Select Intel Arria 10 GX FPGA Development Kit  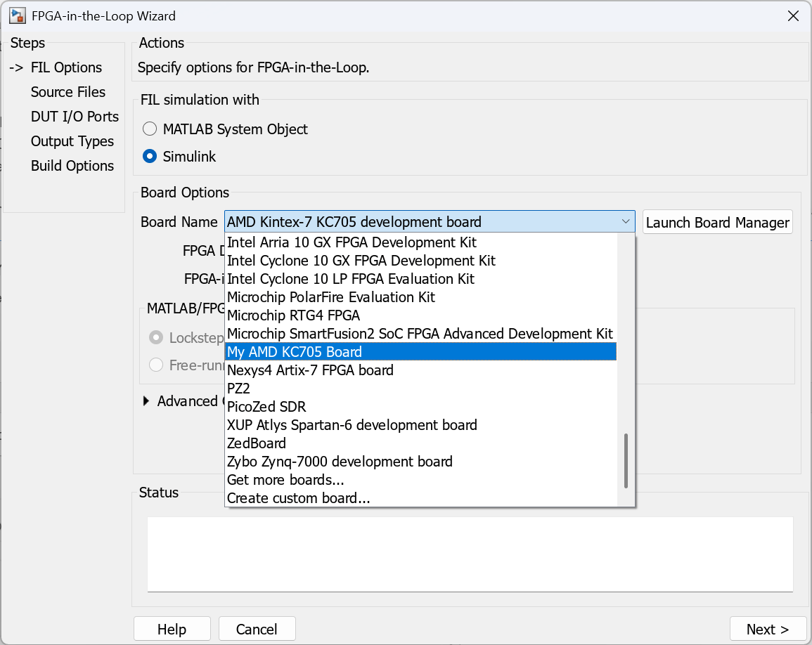352,242
